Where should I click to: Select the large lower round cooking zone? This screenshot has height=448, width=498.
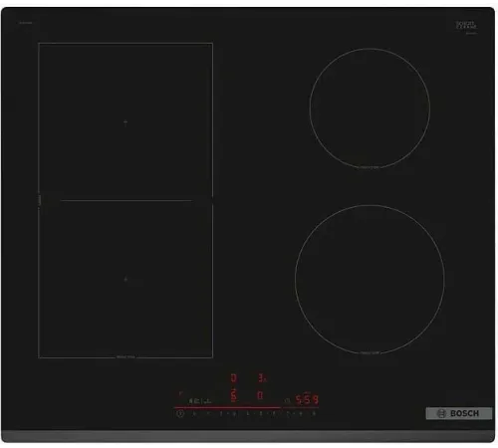click(370, 279)
